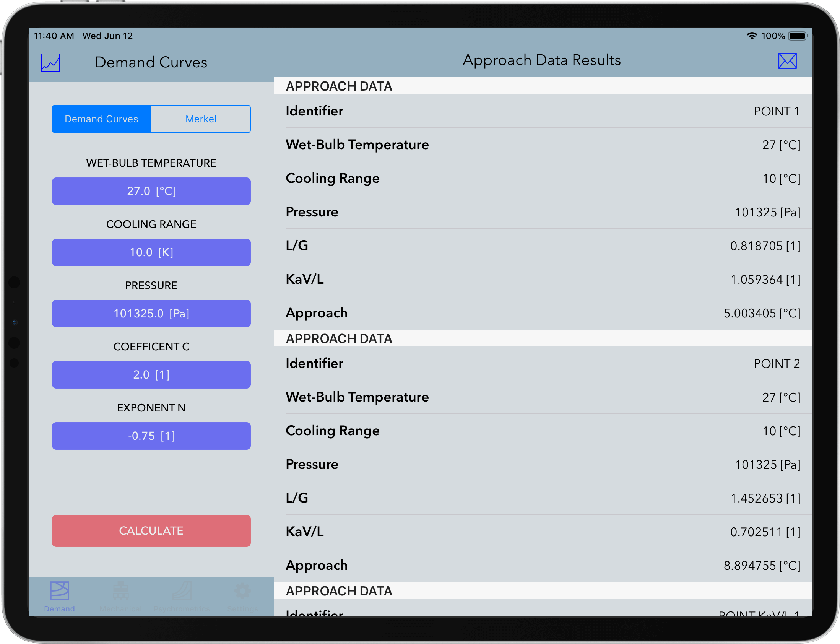Tap the Wet-Bulb Temperature input showing 27.0

click(x=151, y=191)
